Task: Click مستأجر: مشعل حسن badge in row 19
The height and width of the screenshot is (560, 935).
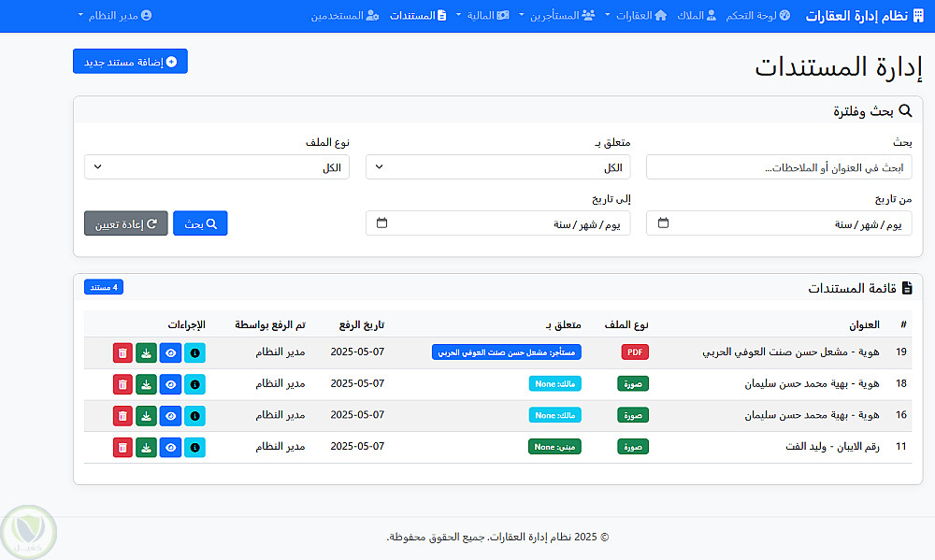Action: coord(506,352)
